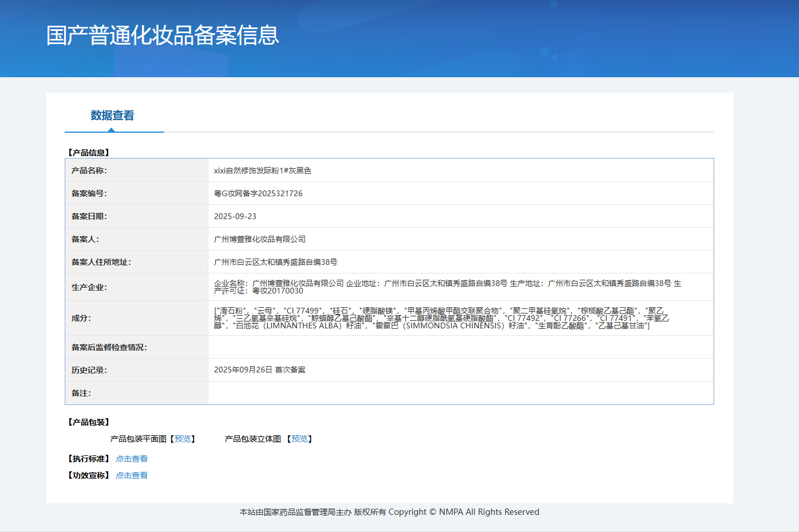
Task: Open the 数据查看 tab
Action: pyautogui.click(x=112, y=116)
